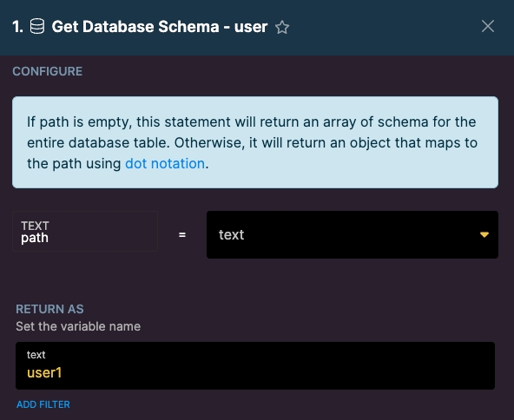Screen dimensions: 514x420
Task: Click the RETURN AS heading
Action: (49, 309)
